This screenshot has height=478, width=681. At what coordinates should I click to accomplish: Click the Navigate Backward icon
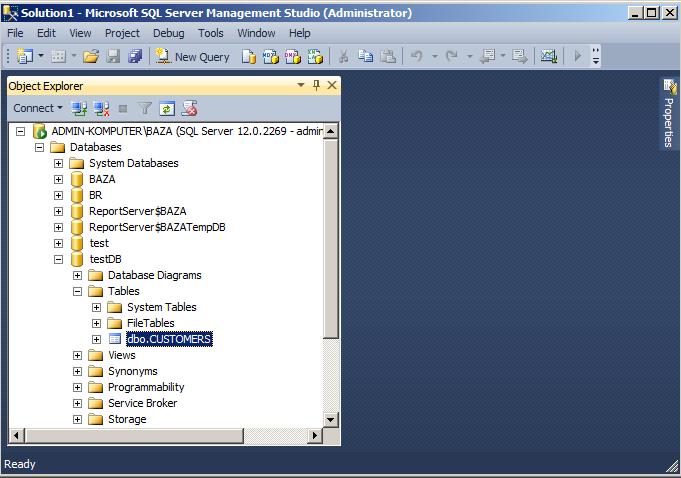[488, 56]
